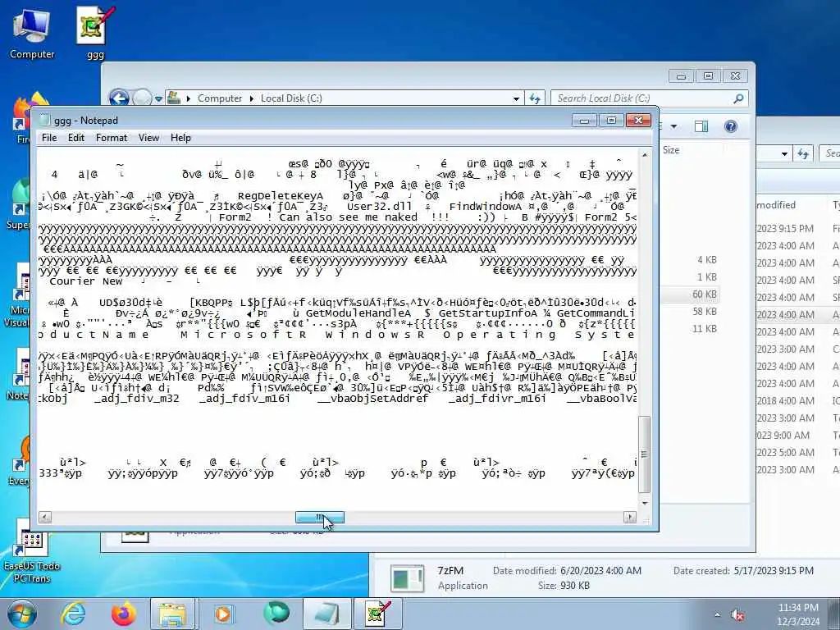Viewport: 840px width, 630px height.
Task: Expand recent pages dropdown beside Explorer back button
Action: click(158, 98)
